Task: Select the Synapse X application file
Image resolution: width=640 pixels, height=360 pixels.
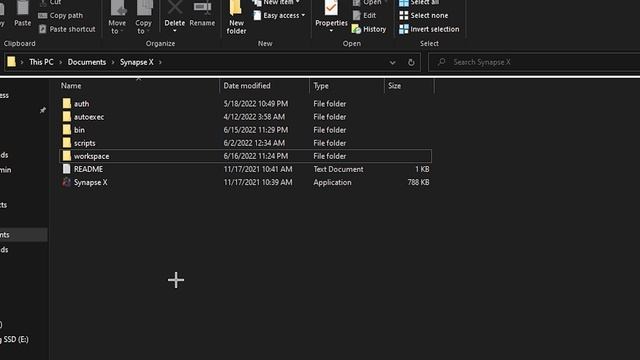Action: (245, 182)
